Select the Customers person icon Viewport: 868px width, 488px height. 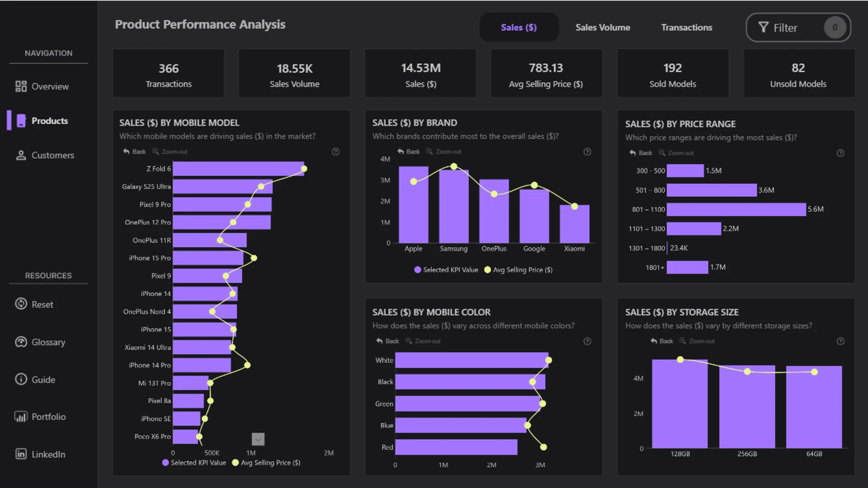(21, 155)
